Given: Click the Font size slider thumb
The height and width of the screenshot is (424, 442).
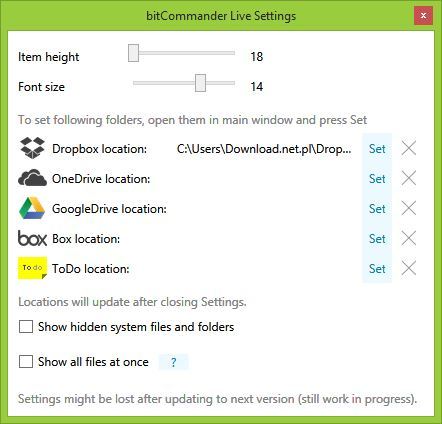Looking at the screenshot, I should tap(200, 83).
